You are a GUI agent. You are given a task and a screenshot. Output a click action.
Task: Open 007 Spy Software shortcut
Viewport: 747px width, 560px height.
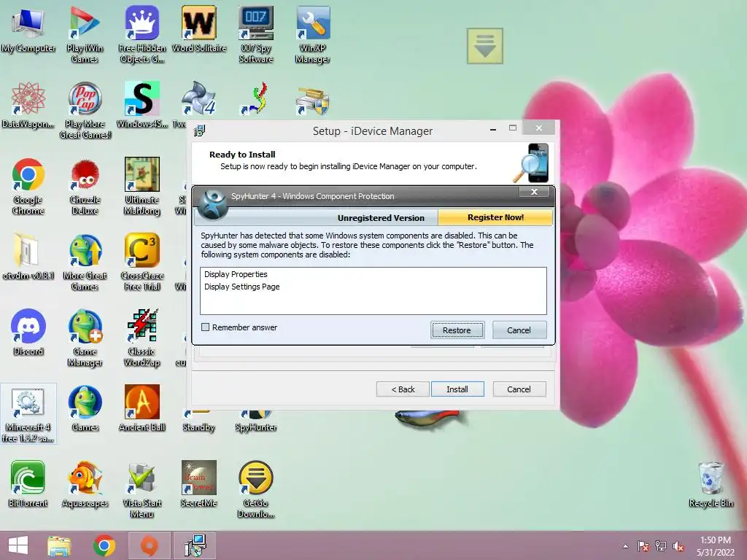tap(256, 36)
